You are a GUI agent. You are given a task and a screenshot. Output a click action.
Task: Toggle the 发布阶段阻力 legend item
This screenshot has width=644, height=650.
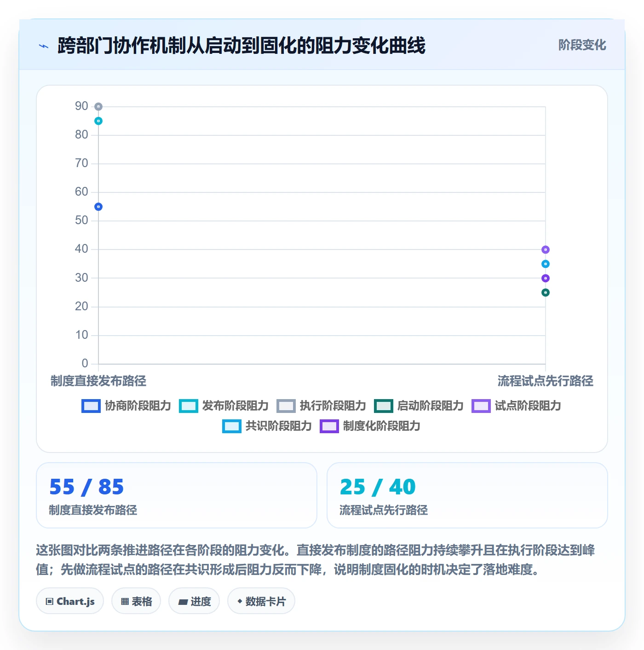click(224, 406)
